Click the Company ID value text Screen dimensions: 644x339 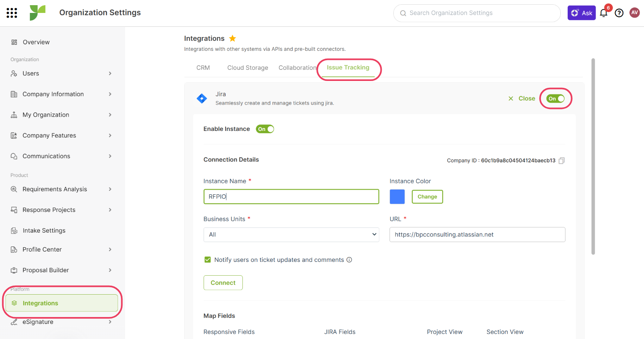pyautogui.click(x=518, y=161)
